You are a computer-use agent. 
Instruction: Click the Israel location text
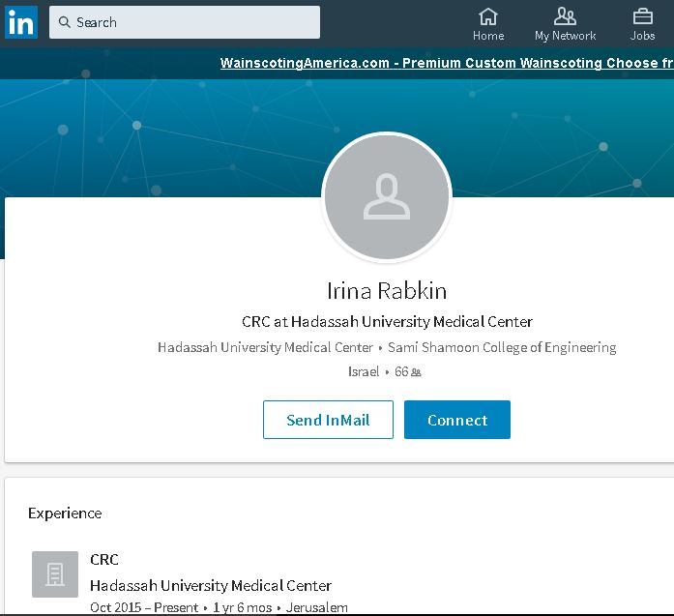click(x=364, y=372)
